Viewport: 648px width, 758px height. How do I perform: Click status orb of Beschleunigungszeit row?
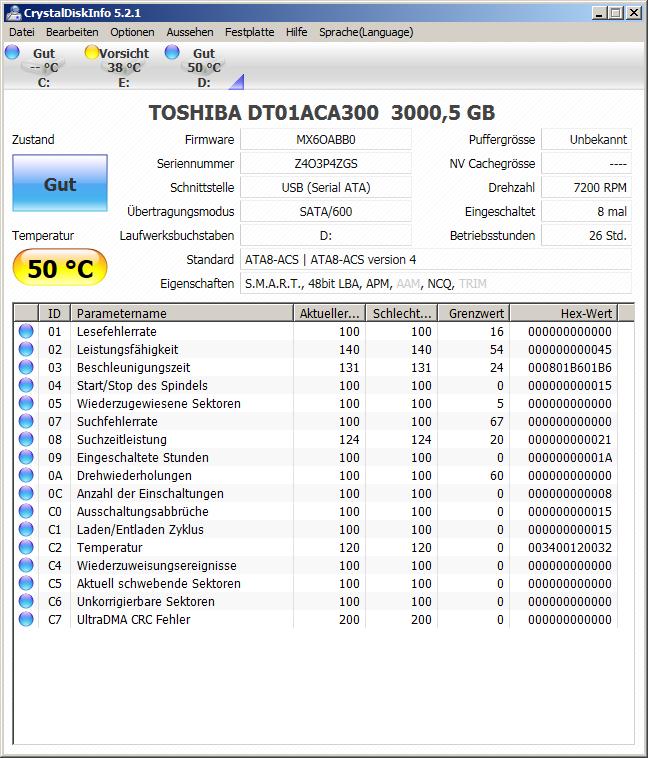[26, 367]
